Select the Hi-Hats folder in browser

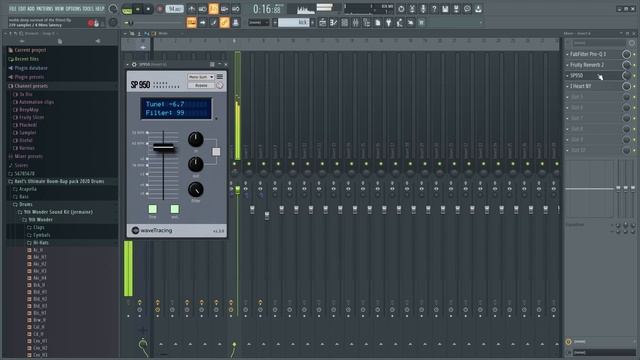click(x=41, y=242)
